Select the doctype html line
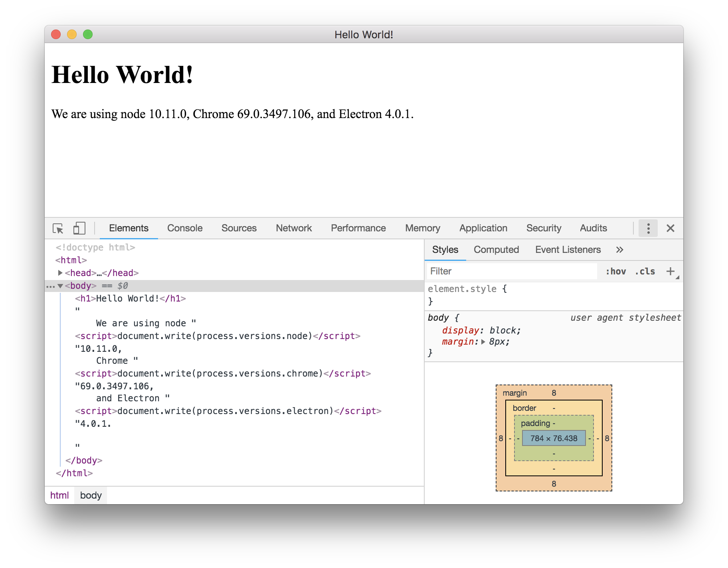The image size is (728, 568). [95, 247]
